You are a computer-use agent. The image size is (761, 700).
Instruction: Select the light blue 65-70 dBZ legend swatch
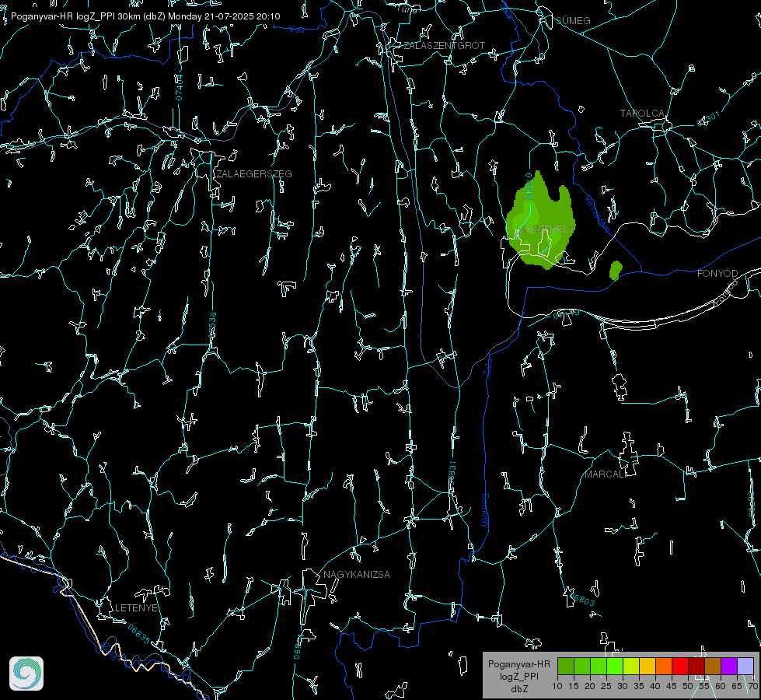[745, 666]
